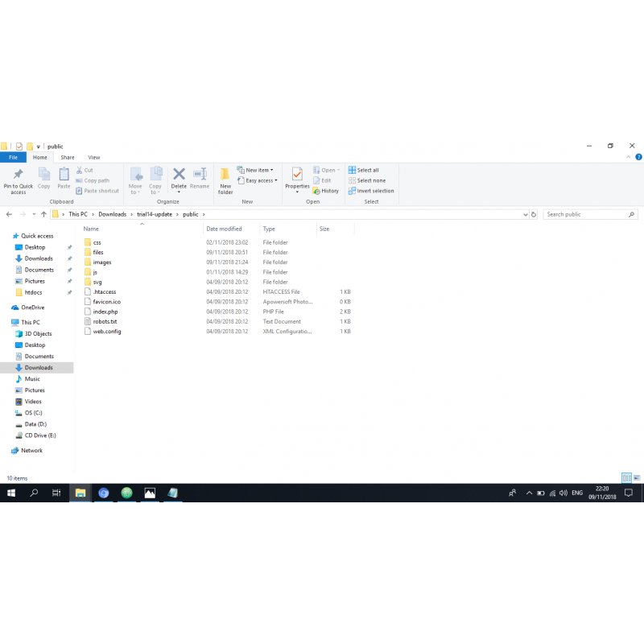
Task: Open the address bar history dropdown arrow
Action: 525,215
